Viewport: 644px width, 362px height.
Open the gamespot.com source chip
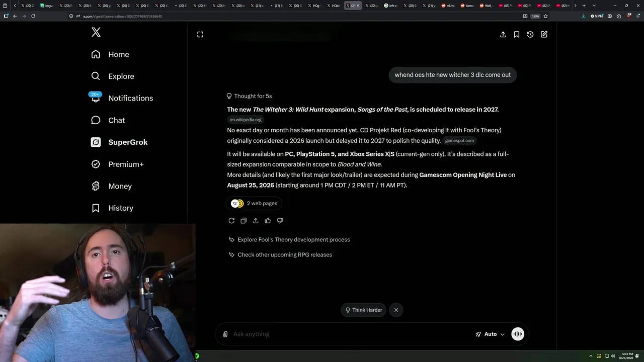[459, 141]
